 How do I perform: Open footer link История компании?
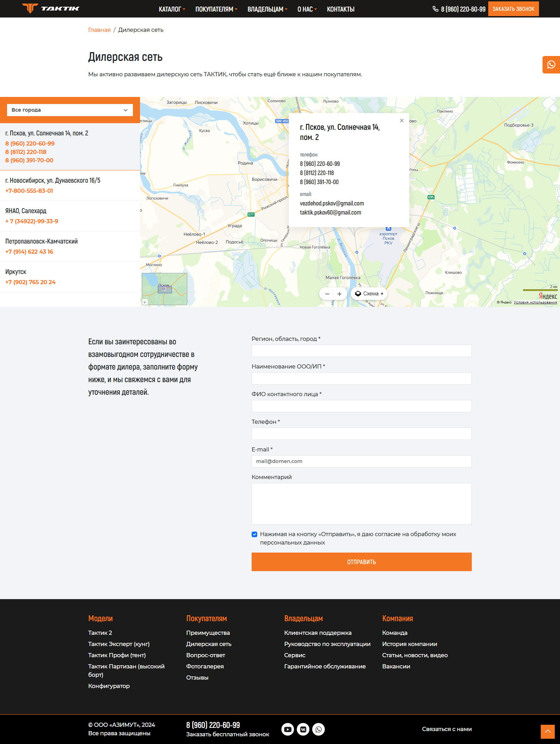coord(409,644)
